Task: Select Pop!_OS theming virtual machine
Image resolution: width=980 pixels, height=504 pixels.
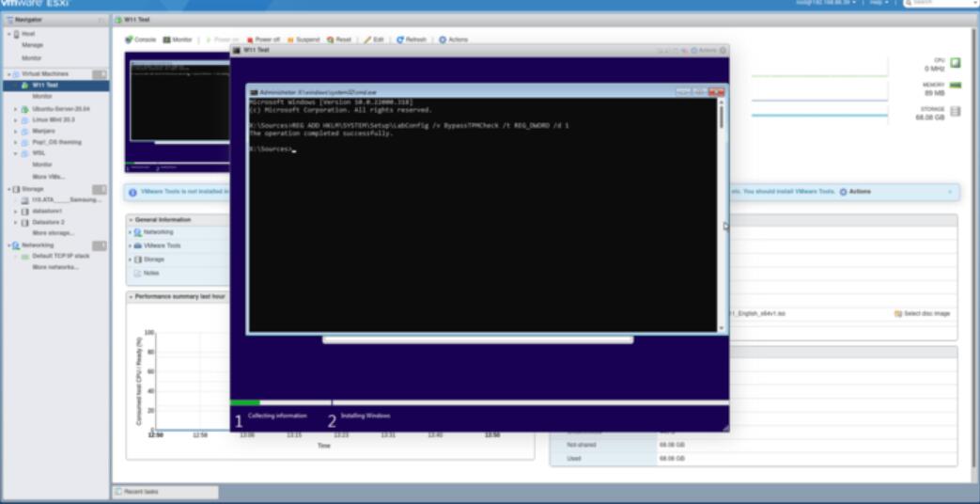Action: pyautogui.click(x=57, y=142)
